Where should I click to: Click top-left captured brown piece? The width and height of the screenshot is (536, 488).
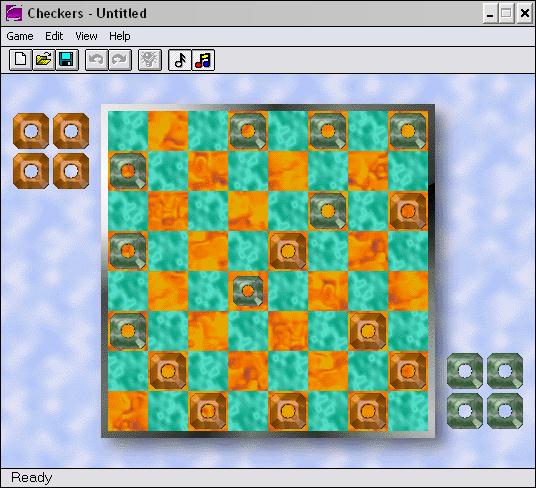pos(31,131)
